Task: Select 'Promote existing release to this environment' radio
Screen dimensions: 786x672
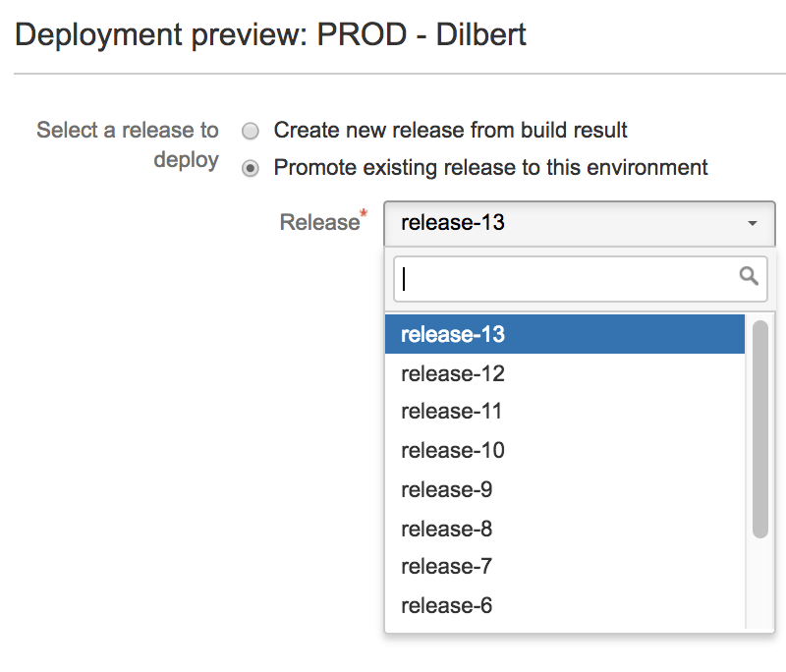Action: [252, 168]
